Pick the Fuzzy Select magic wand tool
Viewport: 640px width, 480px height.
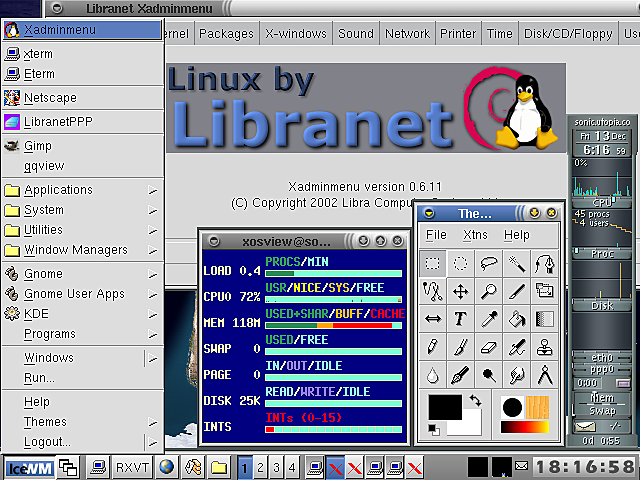[516, 264]
